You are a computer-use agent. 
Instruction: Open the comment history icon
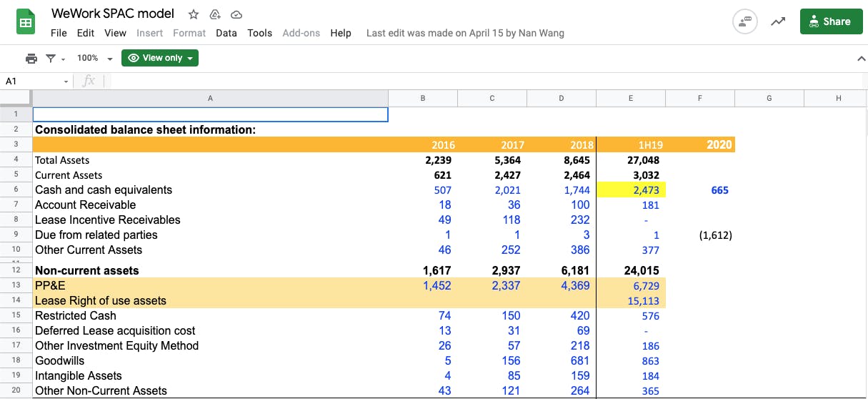[746, 22]
